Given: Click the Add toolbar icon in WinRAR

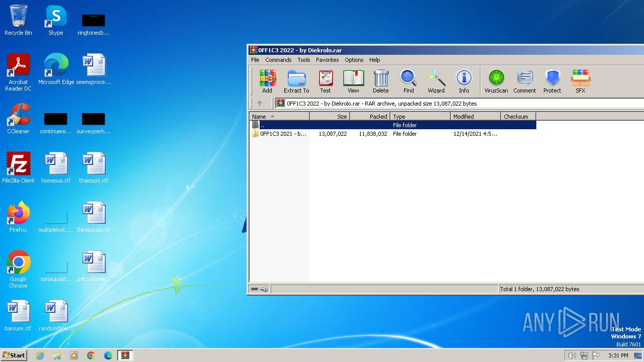Looking at the screenshot, I should tap(267, 81).
